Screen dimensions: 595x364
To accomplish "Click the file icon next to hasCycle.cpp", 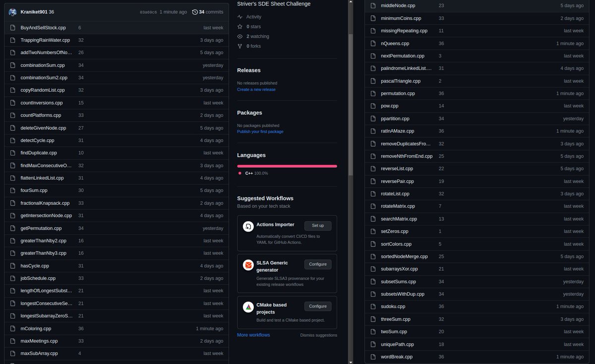I will click(x=13, y=266).
